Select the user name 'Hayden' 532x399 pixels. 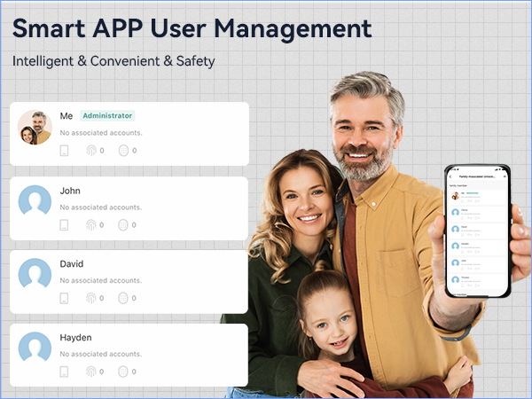(x=75, y=338)
